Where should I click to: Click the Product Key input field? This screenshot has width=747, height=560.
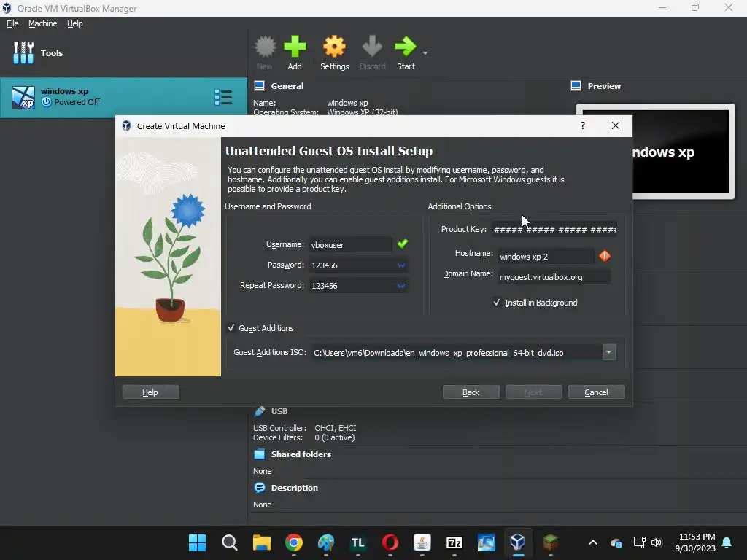pos(554,229)
